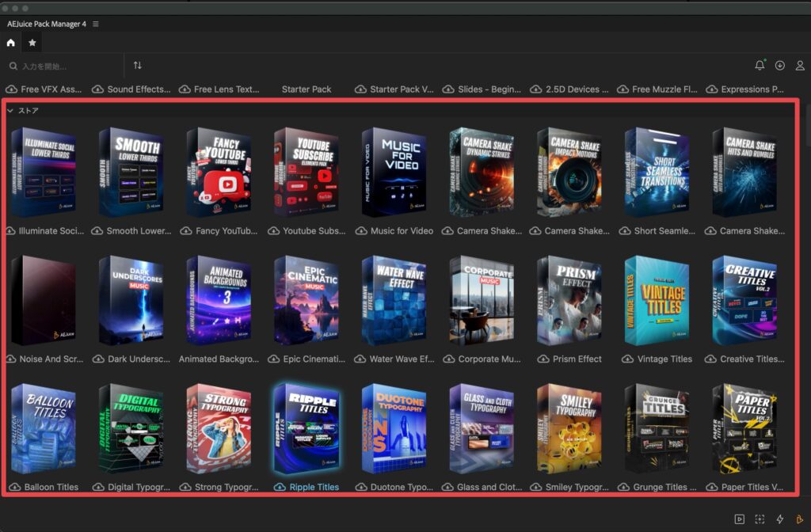Select Balloon Titles box
811x532 pixels.
tap(44, 428)
